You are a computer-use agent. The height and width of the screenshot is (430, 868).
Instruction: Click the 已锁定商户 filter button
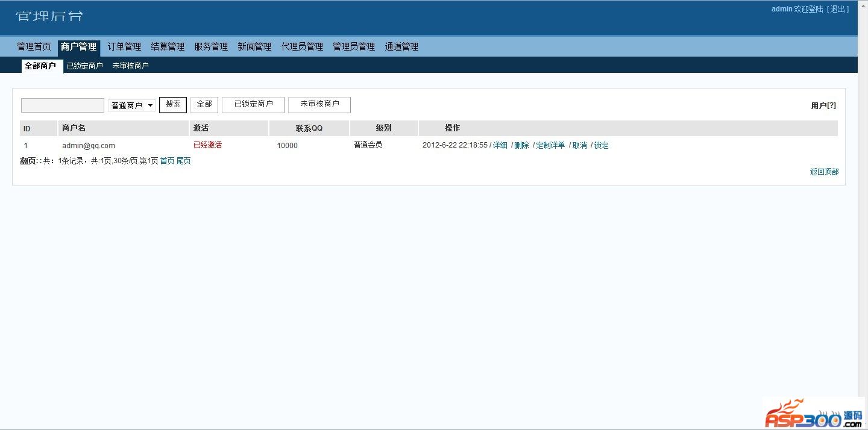point(253,105)
